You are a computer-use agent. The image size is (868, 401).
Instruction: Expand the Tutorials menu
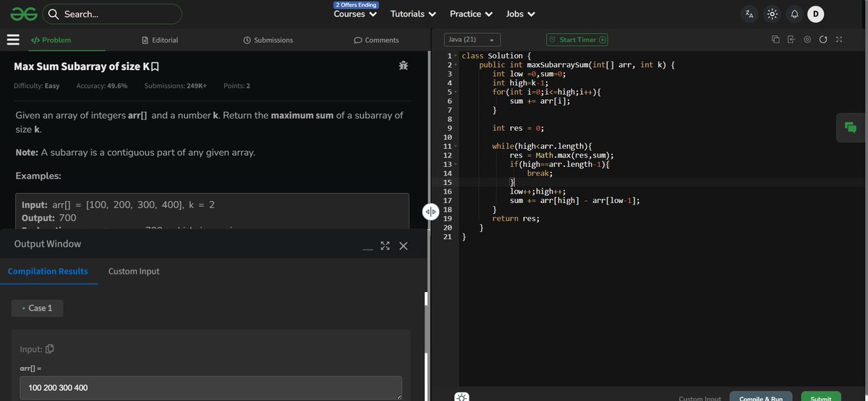pyautogui.click(x=413, y=14)
